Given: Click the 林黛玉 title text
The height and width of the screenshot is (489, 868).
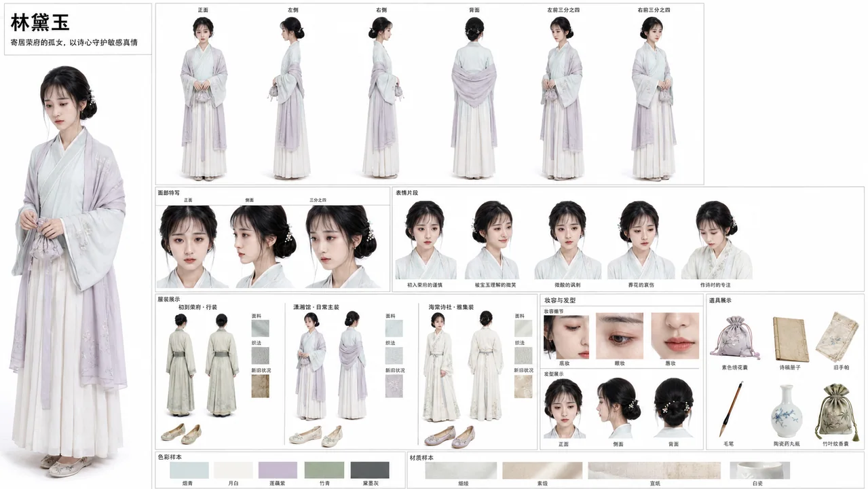Looking at the screenshot, I should point(40,22).
